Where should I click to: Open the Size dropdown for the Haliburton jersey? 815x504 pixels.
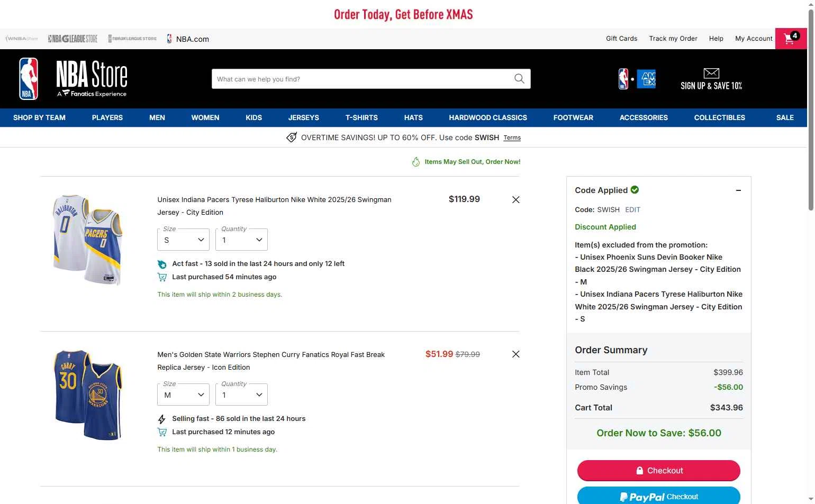[x=183, y=240]
